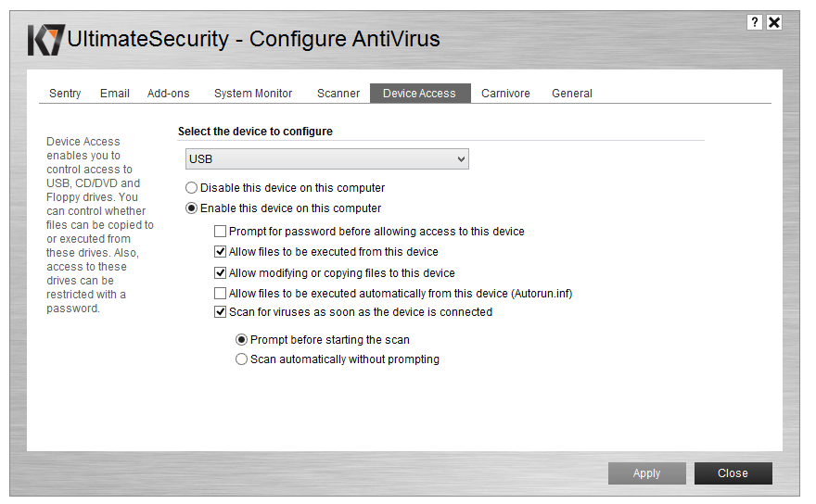Select Disable this device on this computer
Viewport: 816px width, 504px height.
192,188
